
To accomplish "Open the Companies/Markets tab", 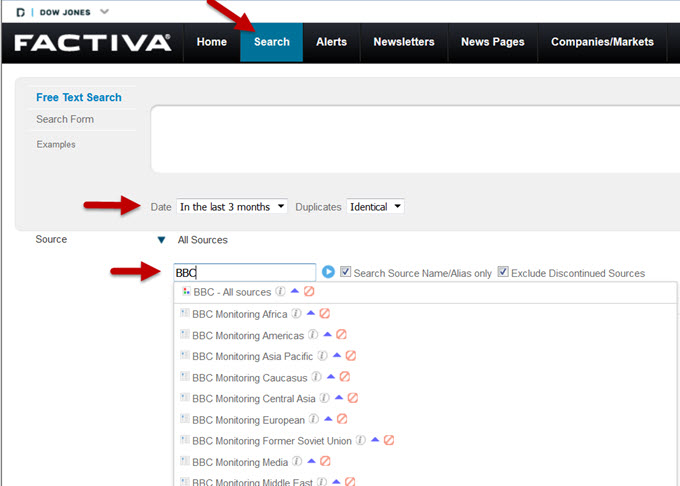I will (x=602, y=42).
